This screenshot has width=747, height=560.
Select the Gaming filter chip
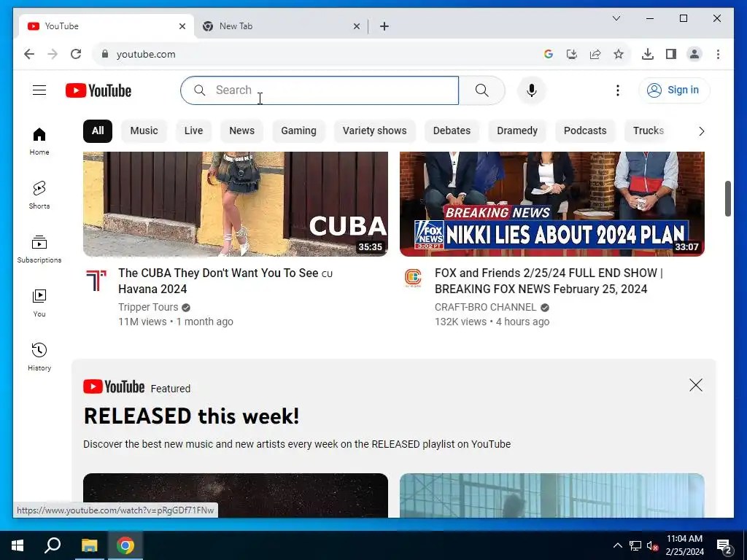[298, 131]
